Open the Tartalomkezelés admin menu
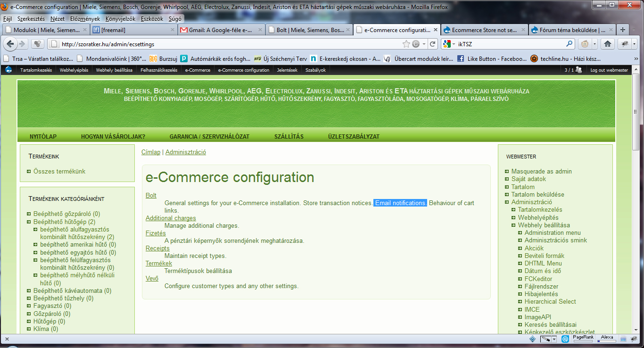 (x=36, y=70)
